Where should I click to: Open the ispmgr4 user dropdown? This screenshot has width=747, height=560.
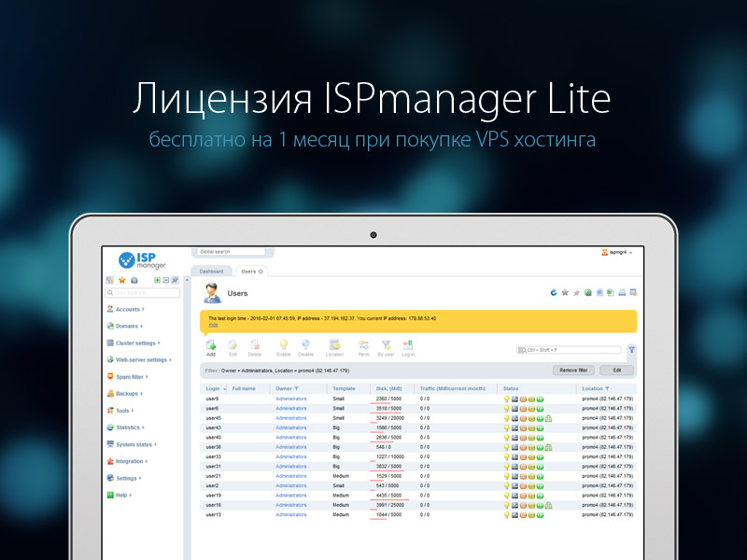tap(617, 252)
